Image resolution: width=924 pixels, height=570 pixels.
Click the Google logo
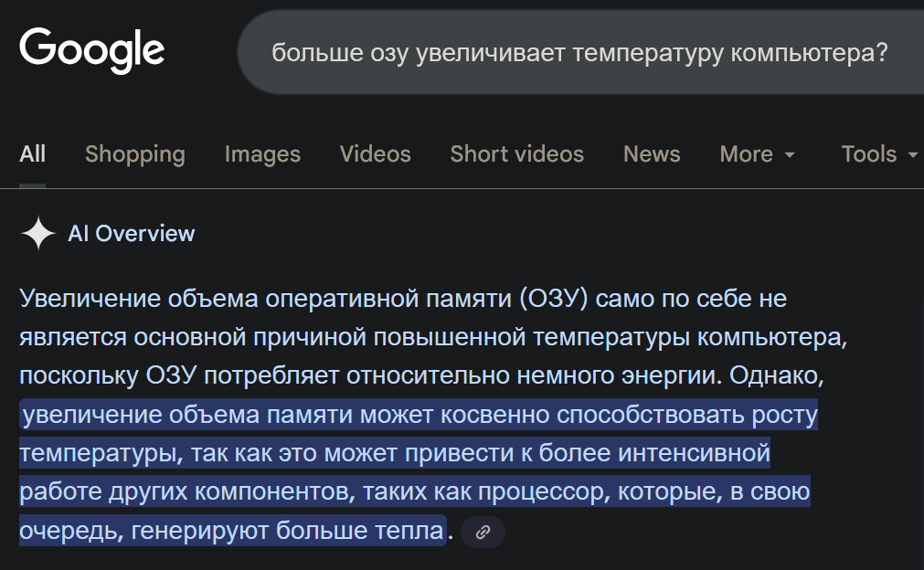[x=91, y=49]
